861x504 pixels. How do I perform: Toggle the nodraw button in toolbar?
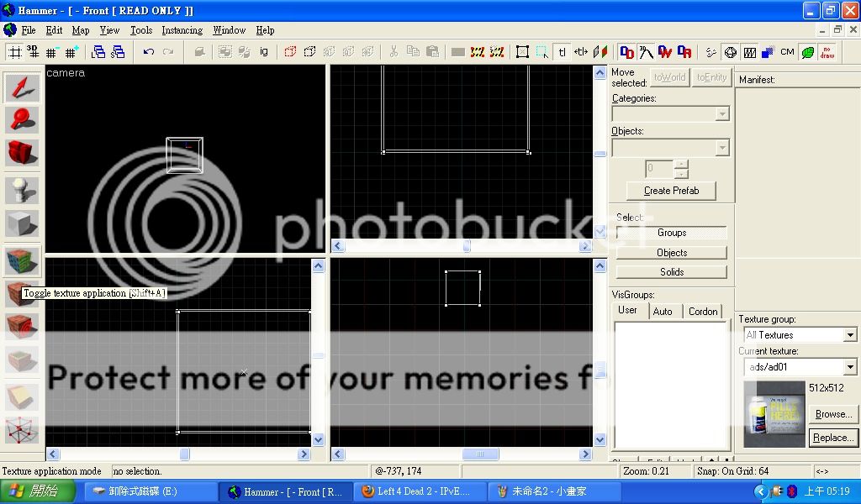click(827, 52)
